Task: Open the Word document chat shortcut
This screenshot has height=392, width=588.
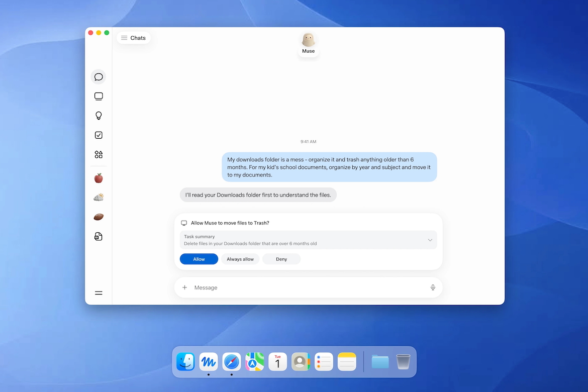Action: click(98, 236)
